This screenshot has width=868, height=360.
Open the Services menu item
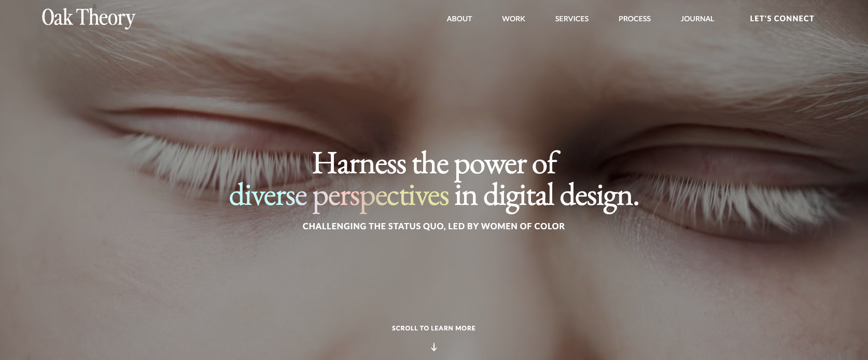click(572, 19)
